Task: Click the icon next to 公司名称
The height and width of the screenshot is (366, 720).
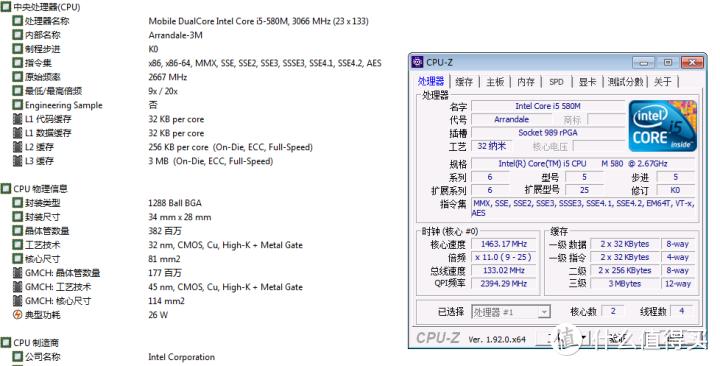Action: point(17,357)
